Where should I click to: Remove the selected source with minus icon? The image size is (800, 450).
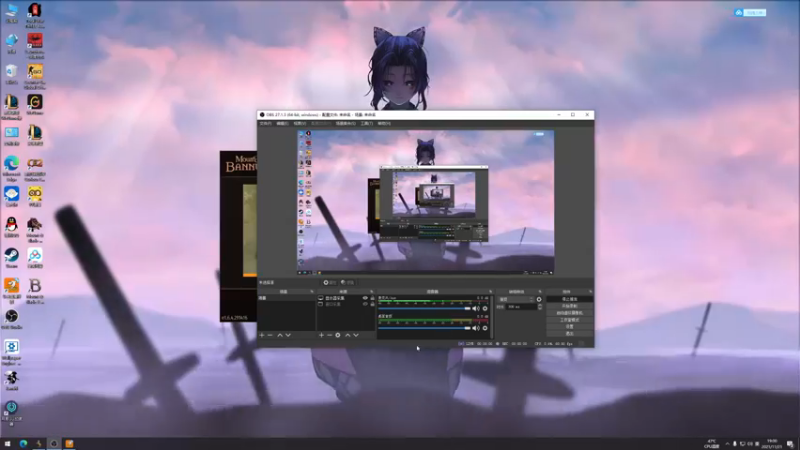point(329,335)
